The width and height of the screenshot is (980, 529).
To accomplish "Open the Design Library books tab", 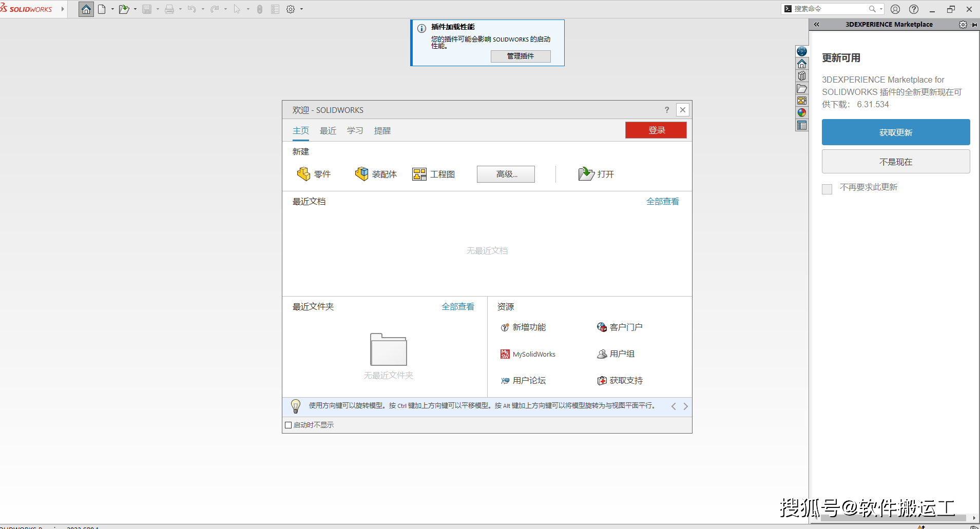I will [x=802, y=76].
